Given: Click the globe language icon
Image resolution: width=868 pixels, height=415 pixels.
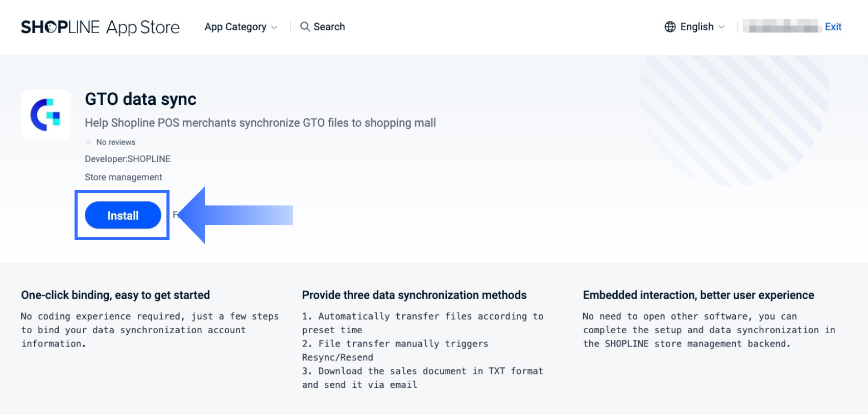Looking at the screenshot, I should [x=670, y=27].
